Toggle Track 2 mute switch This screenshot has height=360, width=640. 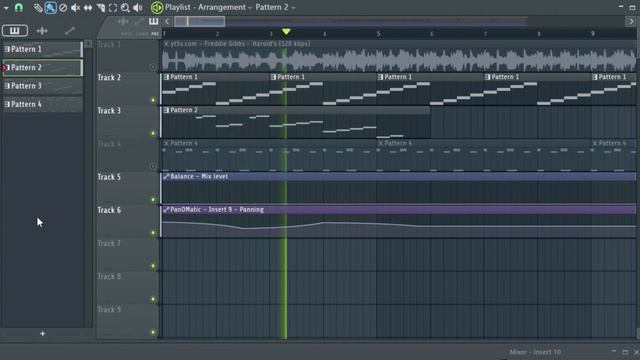[x=153, y=100]
